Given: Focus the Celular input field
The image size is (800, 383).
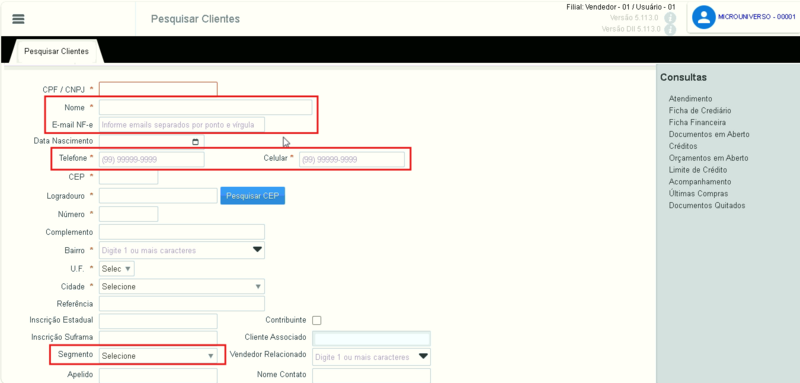Looking at the screenshot, I should (x=352, y=159).
